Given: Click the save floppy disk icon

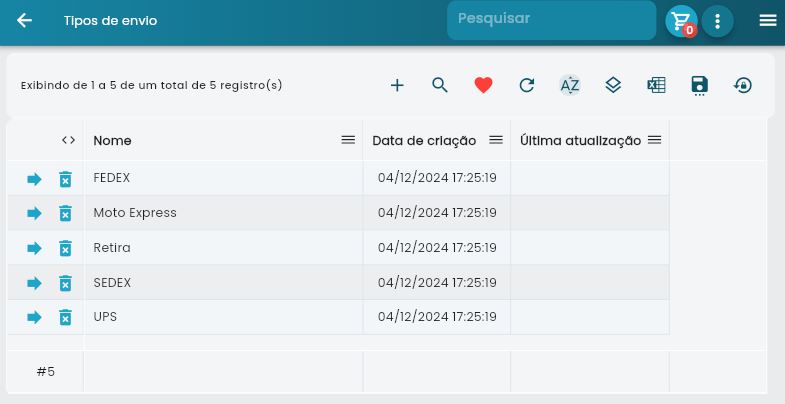Looking at the screenshot, I should pos(699,86).
